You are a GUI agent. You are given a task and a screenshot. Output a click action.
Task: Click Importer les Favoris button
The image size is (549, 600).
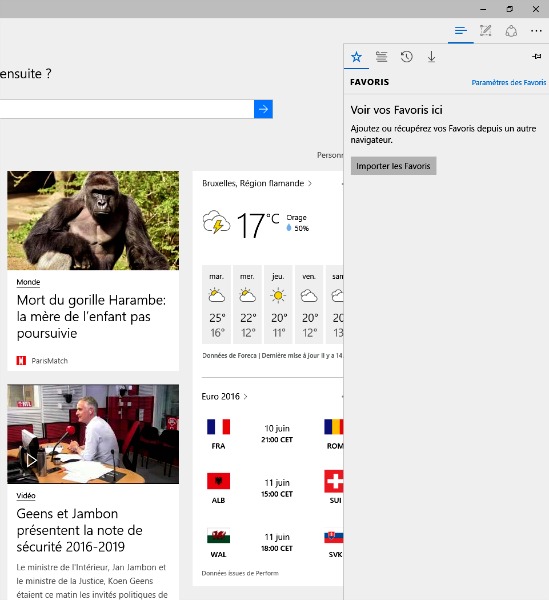393,166
